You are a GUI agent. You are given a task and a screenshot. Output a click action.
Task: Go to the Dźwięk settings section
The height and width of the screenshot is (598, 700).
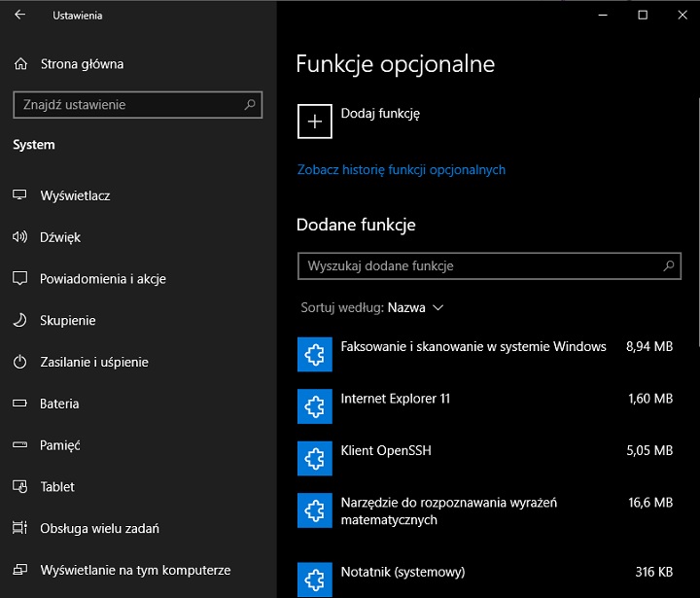(x=60, y=237)
